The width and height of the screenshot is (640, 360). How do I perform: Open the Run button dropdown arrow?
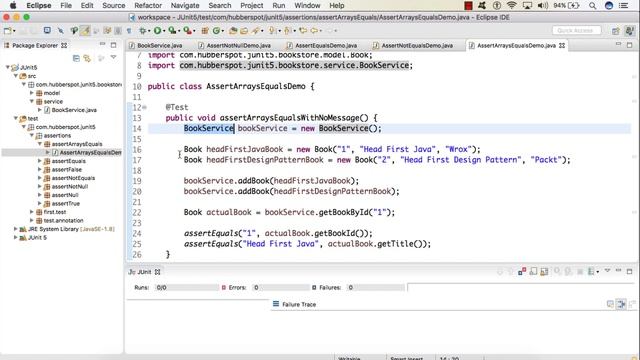[x=164, y=31]
